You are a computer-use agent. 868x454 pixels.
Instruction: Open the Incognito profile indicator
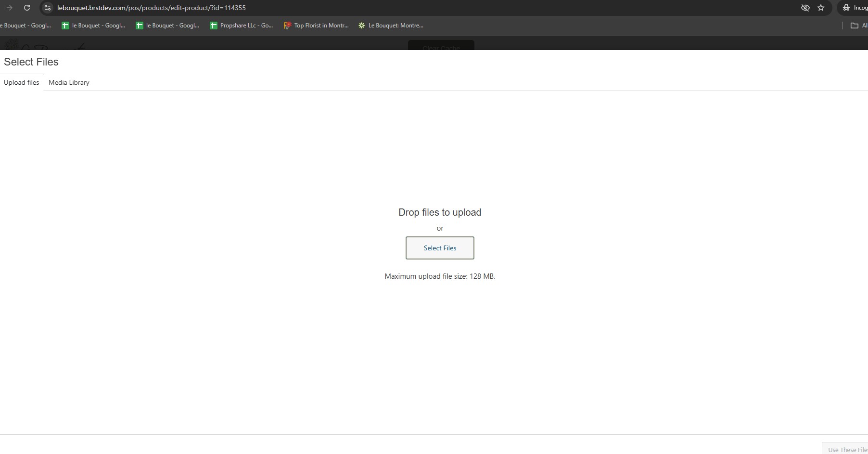855,8
